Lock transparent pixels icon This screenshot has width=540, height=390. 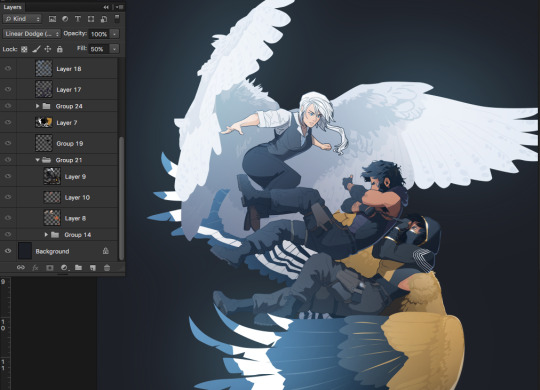tap(24, 49)
